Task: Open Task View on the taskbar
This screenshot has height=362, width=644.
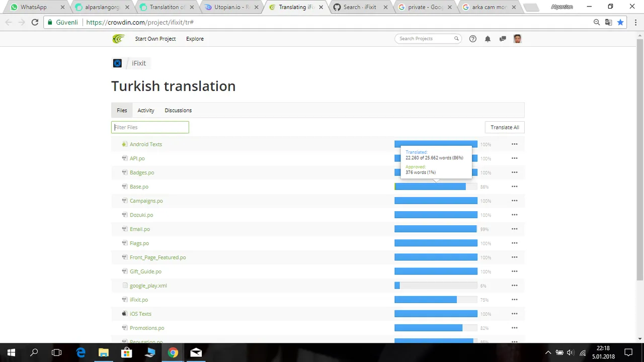Action: point(57,352)
